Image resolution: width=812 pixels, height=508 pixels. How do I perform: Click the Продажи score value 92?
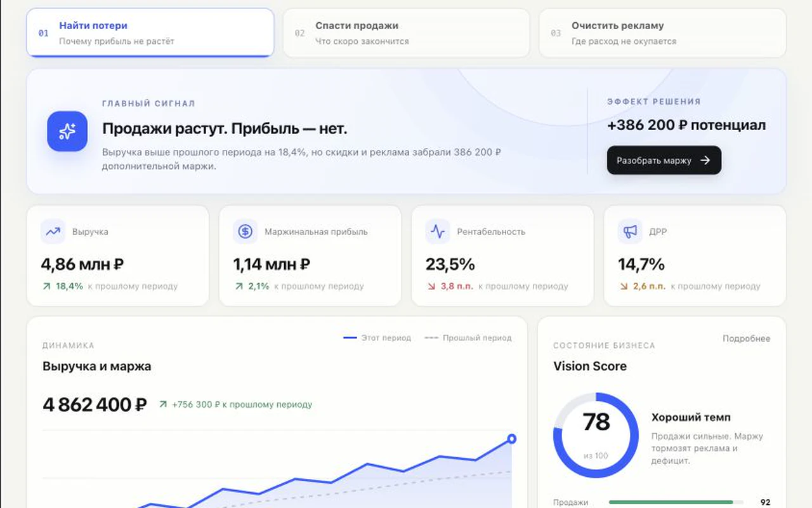tap(765, 502)
